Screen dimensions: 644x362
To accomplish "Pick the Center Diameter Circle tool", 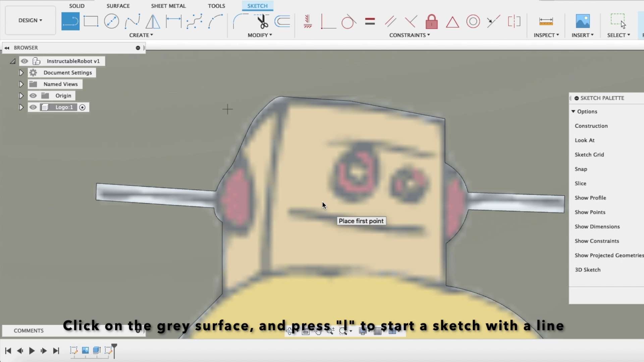I will [x=111, y=21].
